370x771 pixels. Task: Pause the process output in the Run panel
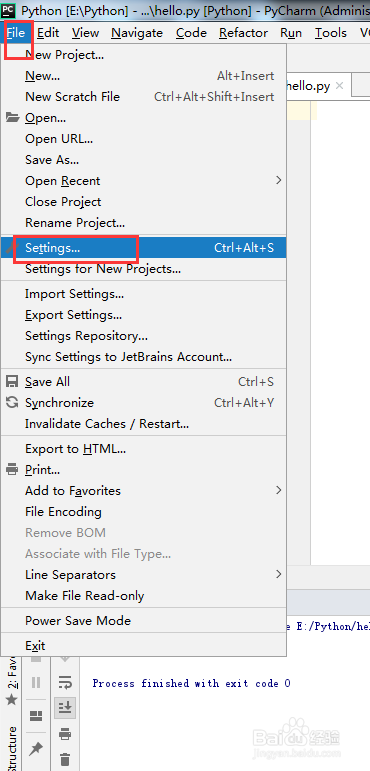(36, 682)
